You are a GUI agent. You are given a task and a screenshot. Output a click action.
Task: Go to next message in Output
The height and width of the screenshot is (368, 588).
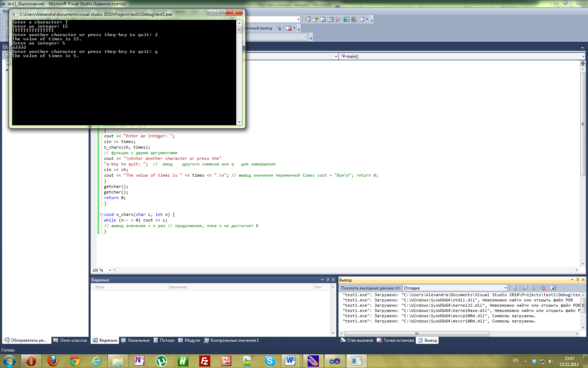533,288
